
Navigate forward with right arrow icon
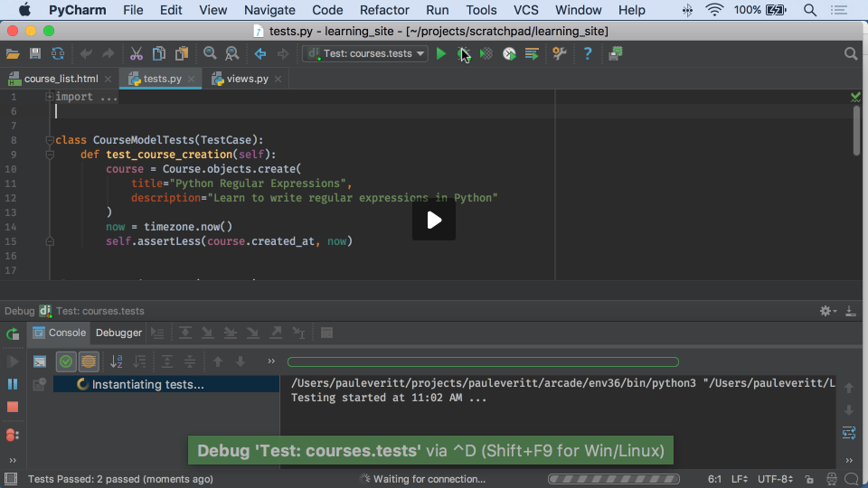(283, 53)
